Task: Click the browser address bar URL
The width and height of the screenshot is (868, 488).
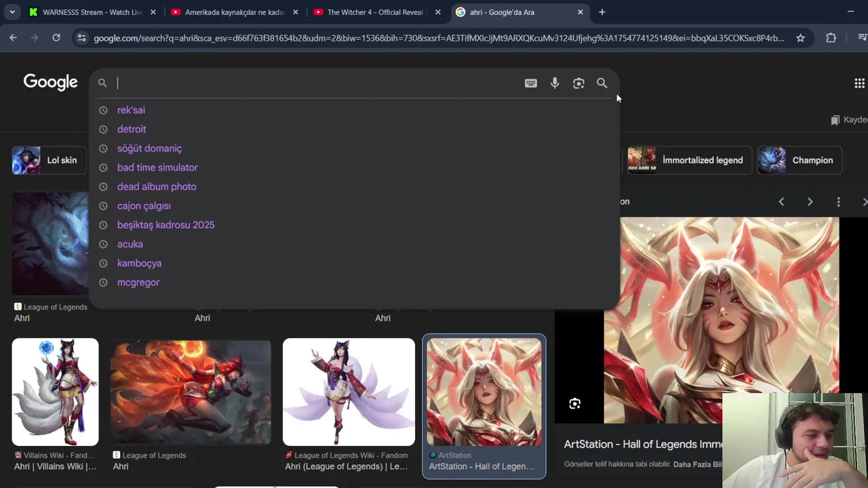Action: click(439, 38)
